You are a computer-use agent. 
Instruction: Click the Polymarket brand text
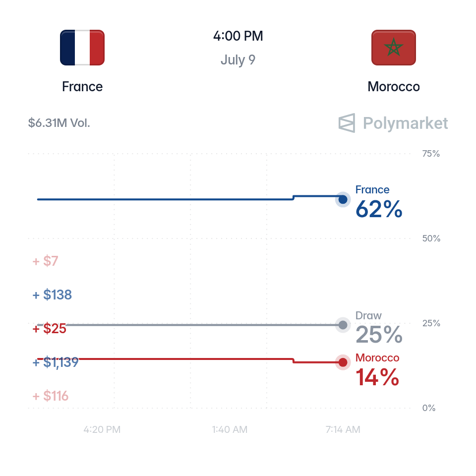(405, 123)
